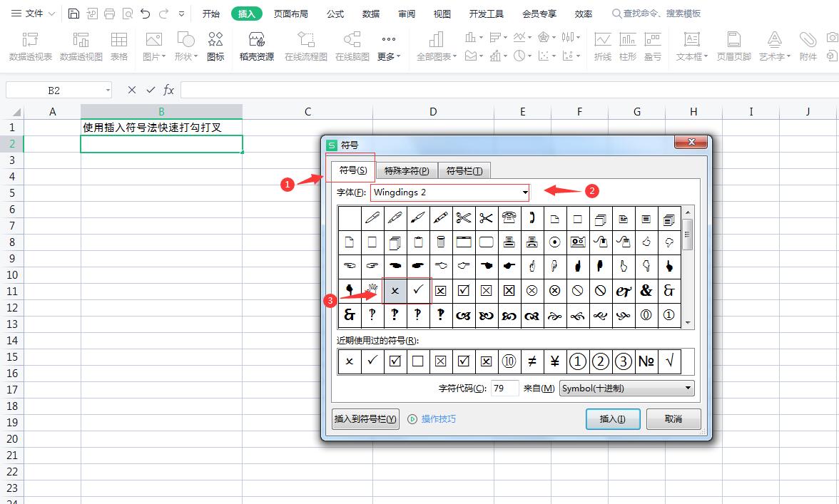Screen dimensions: 839x504
Task: Insert a 盈亏 sparkline
Action: click(653, 46)
